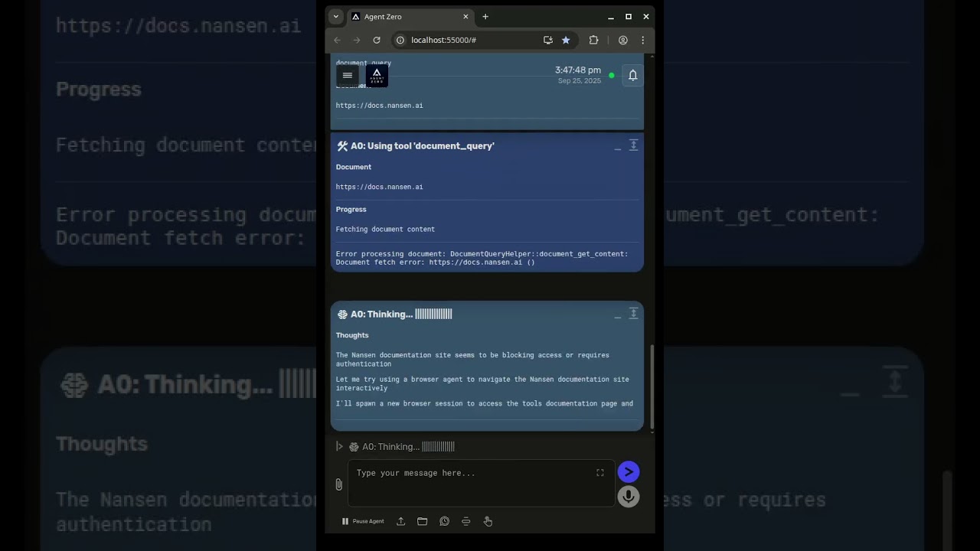The image size is (980, 551).
Task: Click the Agent Zero logo
Action: pos(377,75)
